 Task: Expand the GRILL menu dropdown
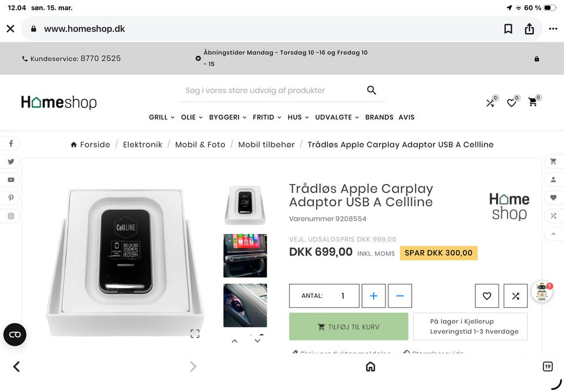162,118
